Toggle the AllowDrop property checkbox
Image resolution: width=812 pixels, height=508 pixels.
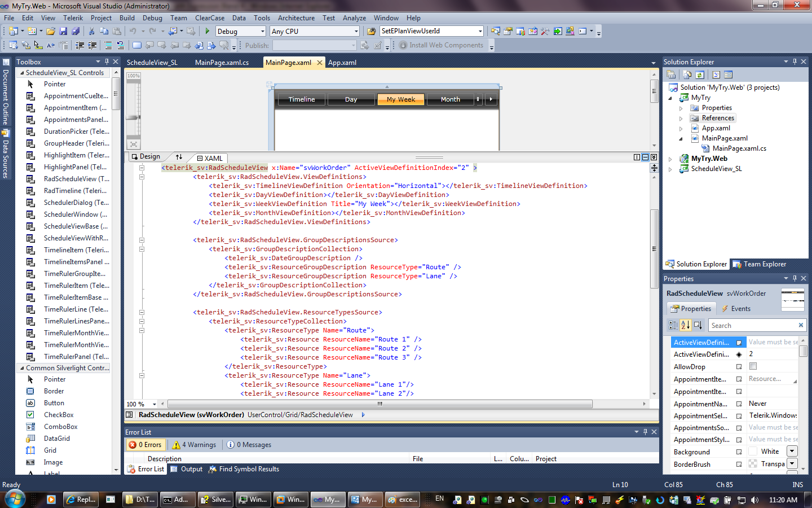[753, 366]
